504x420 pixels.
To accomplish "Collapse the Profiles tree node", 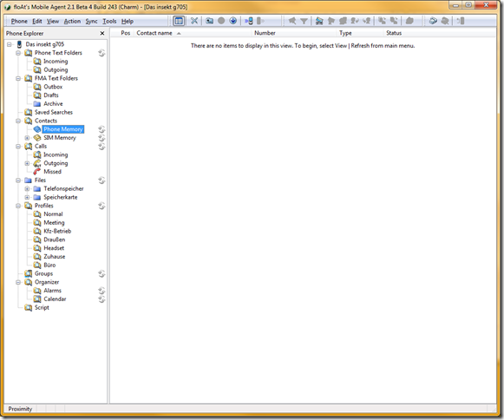I will click(x=18, y=206).
